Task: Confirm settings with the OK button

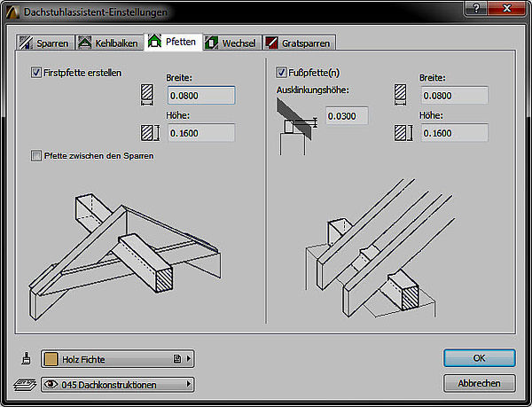Action: (x=479, y=358)
